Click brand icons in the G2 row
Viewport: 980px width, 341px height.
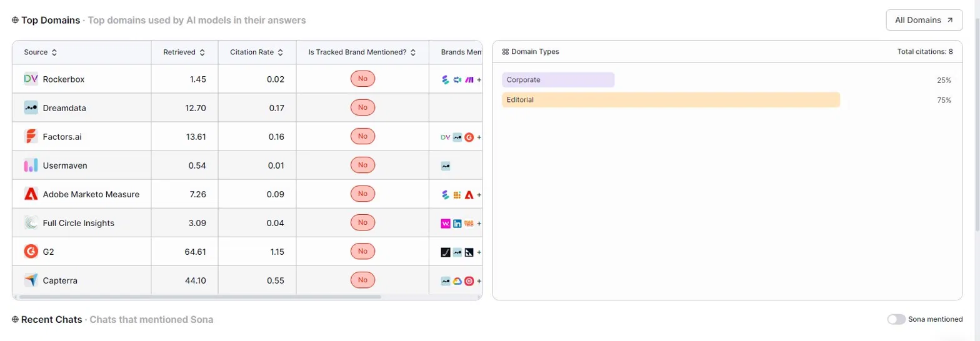[x=461, y=252]
